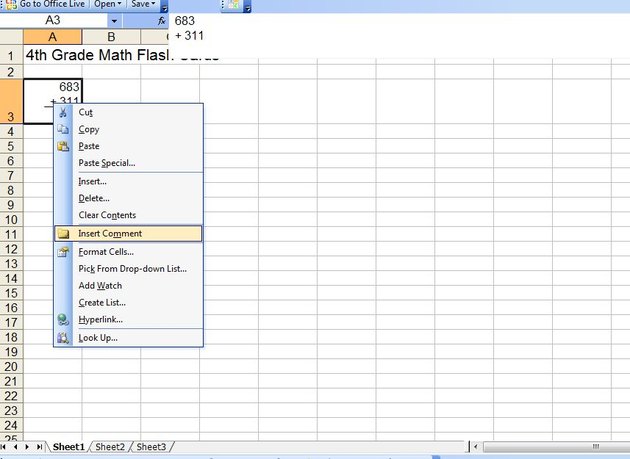The height and width of the screenshot is (459, 630).
Task: Select Add Watch menu entry
Action: click(128, 285)
